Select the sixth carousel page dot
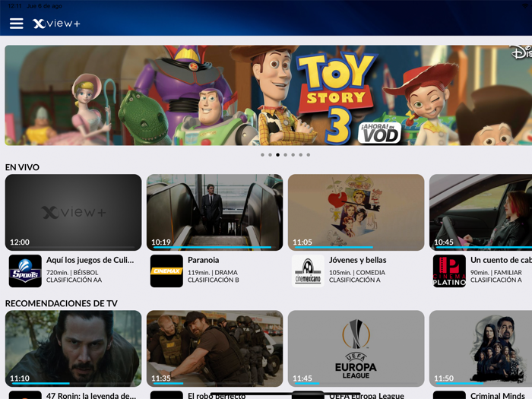The height and width of the screenshot is (399, 532). click(301, 155)
